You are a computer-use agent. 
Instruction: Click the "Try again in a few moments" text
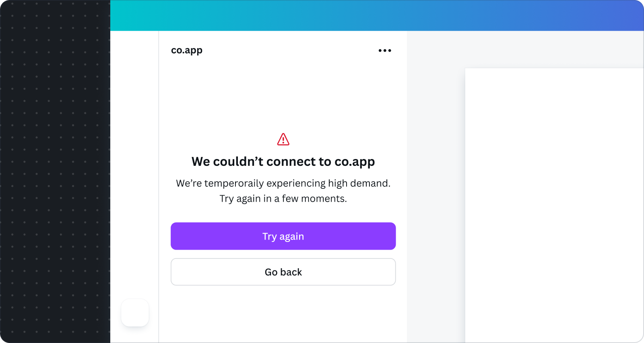[x=283, y=198]
